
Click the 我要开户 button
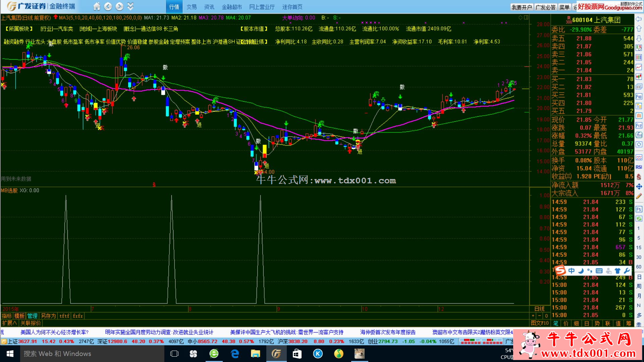(x=522, y=7)
